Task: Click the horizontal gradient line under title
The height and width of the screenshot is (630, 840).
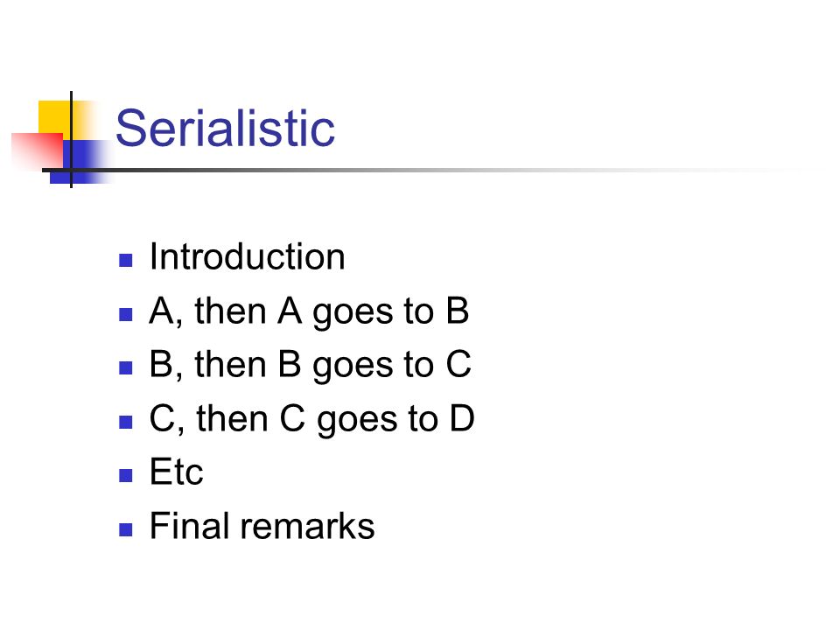Action: (423, 171)
